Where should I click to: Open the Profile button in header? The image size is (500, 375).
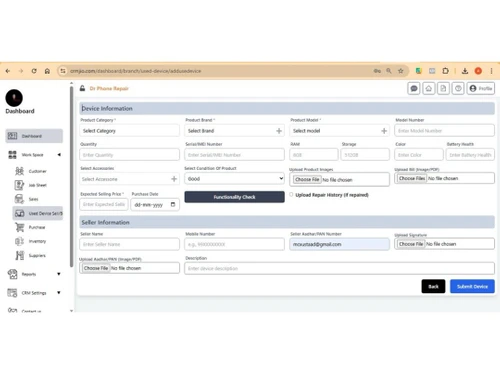(481, 89)
